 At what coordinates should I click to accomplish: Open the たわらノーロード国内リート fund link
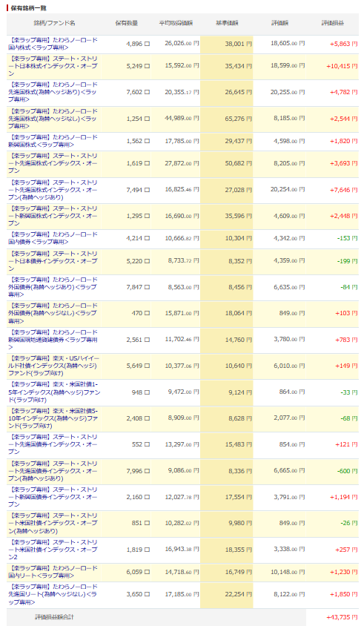[53, 572]
